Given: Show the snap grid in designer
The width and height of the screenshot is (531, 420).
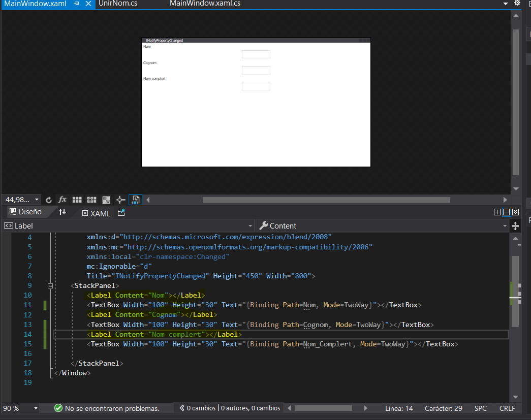Looking at the screenshot, I should click(x=77, y=200).
